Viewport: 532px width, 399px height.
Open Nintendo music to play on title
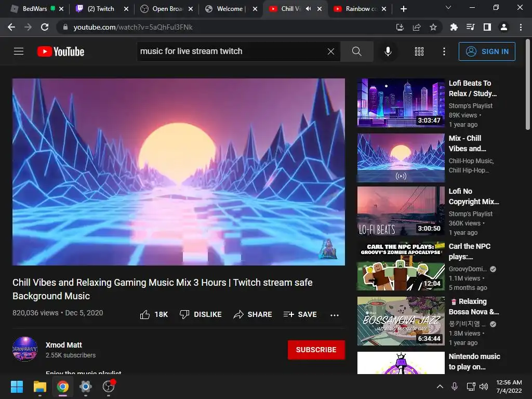474,362
